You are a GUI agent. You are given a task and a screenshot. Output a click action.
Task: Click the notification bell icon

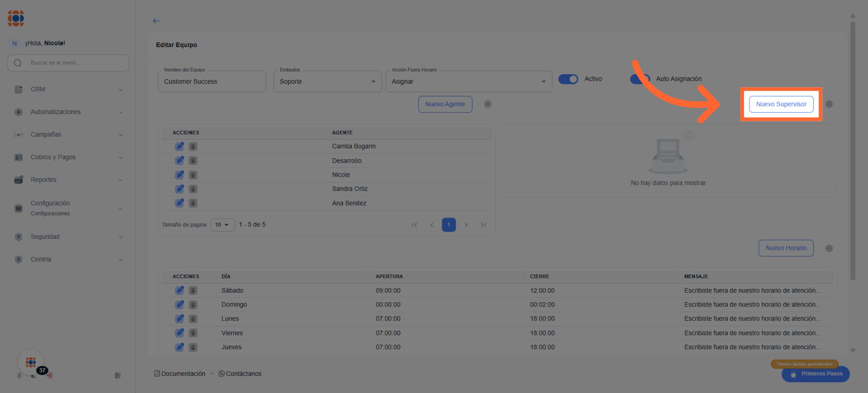pyautogui.click(x=20, y=376)
